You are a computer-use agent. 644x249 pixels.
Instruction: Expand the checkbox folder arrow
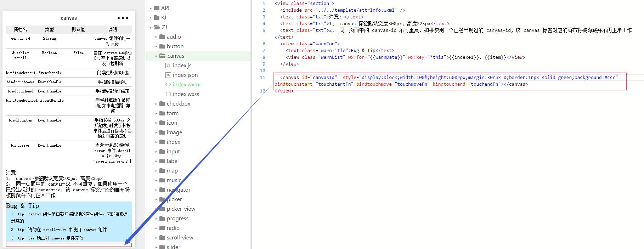(156, 103)
